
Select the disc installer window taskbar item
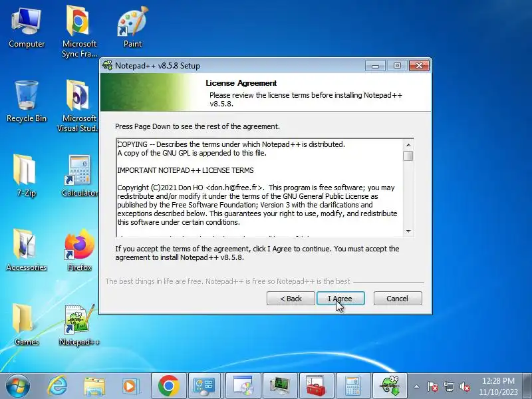[243, 386]
